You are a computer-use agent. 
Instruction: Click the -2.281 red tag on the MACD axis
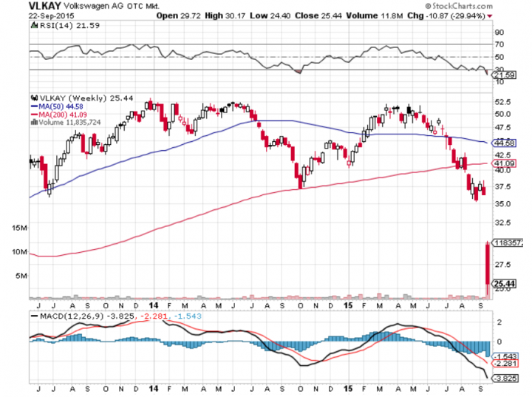[505, 364]
